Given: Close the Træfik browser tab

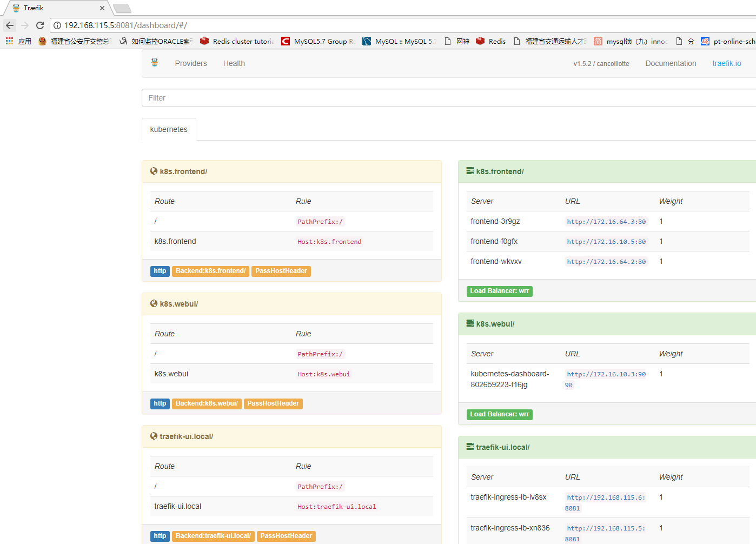Looking at the screenshot, I should (102, 8).
